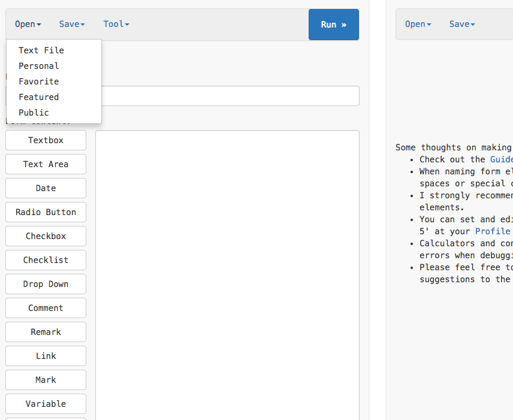The width and height of the screenshot is (513, 420).
Task: Choose Public from the Open menu
Action: tap(54, 113)
